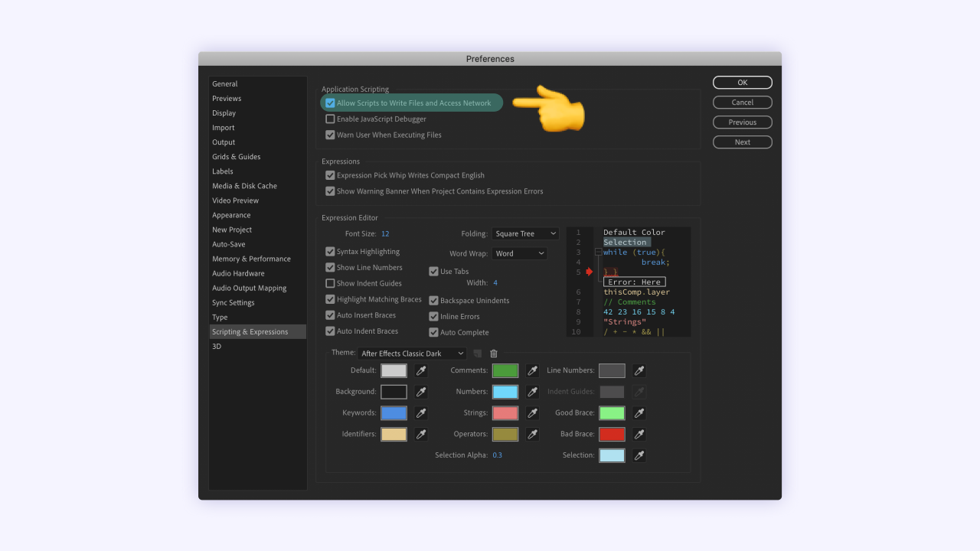Click the Identifiers color swatch
This screenshot has height=551, width=980.
[x=394, y=434]
